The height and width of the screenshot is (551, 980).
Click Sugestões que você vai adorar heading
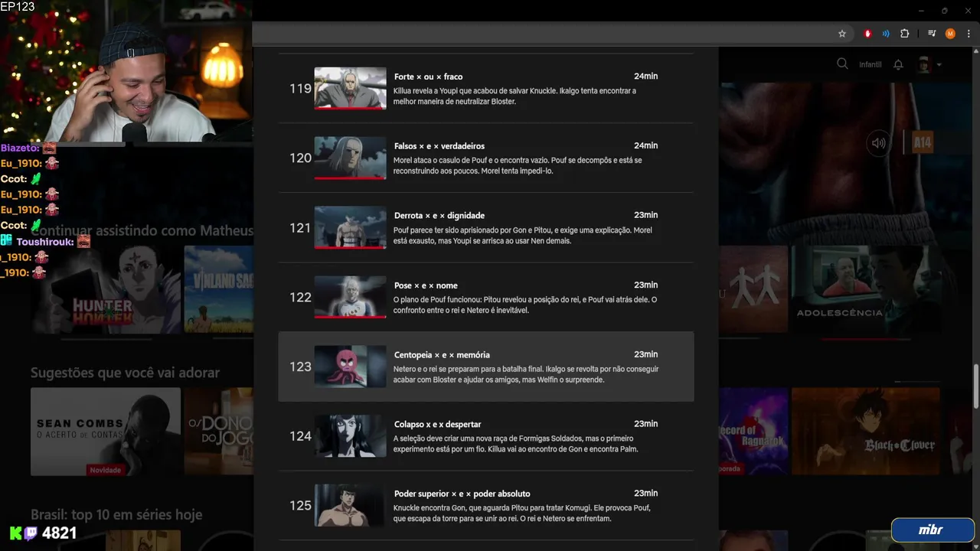(x=125, y=373)
